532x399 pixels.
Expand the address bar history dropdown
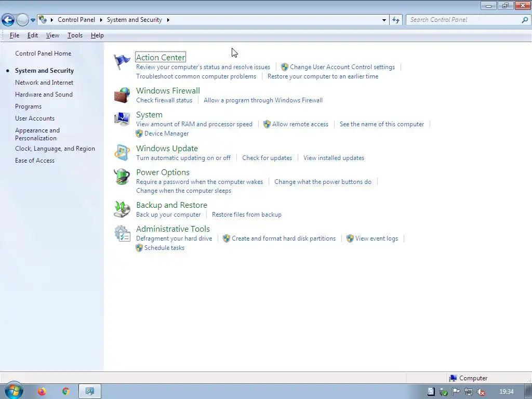tap(384, 20)
